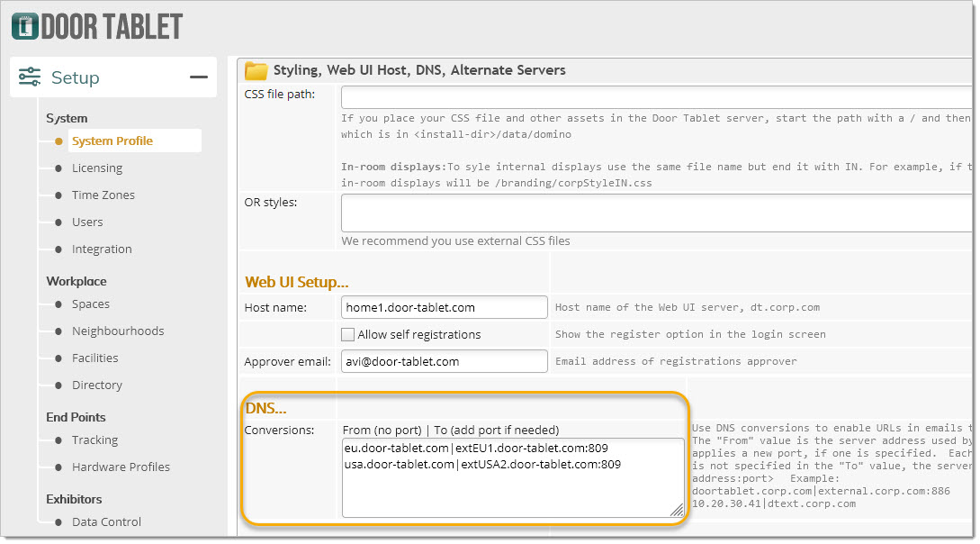Screen dimensions: 980x544
Task: Select Integration in System group
Action: point(102,249)
